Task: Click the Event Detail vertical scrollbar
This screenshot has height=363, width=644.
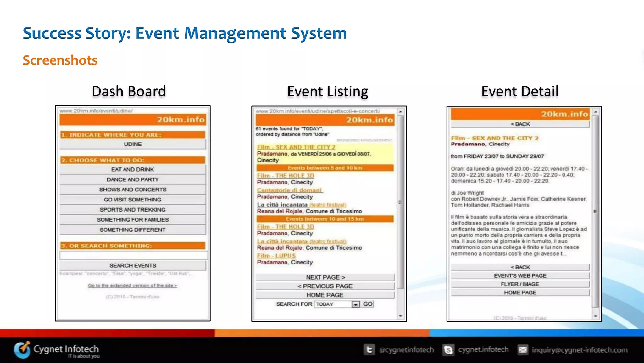Action: (x=595, y=212)
